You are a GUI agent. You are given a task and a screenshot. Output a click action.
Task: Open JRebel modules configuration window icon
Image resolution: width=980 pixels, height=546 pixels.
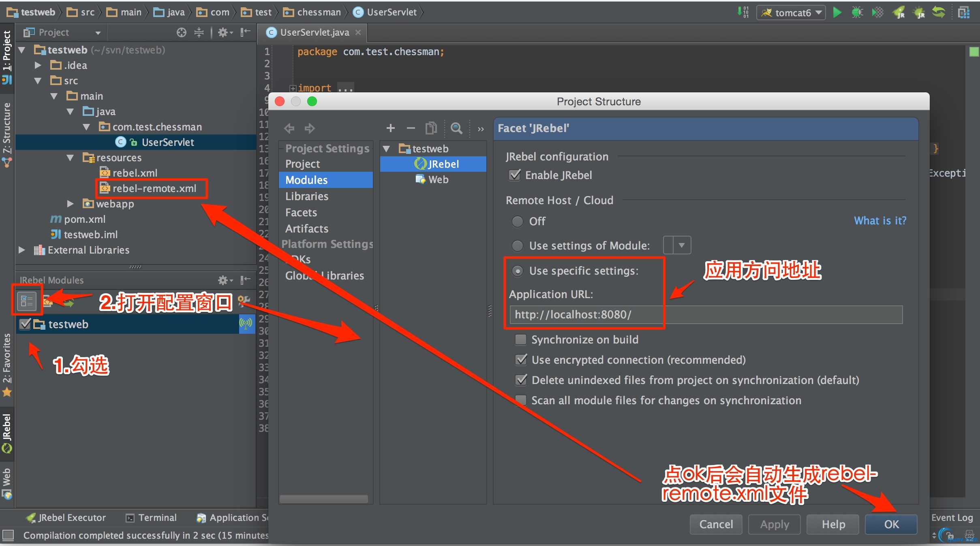point(27,301)
